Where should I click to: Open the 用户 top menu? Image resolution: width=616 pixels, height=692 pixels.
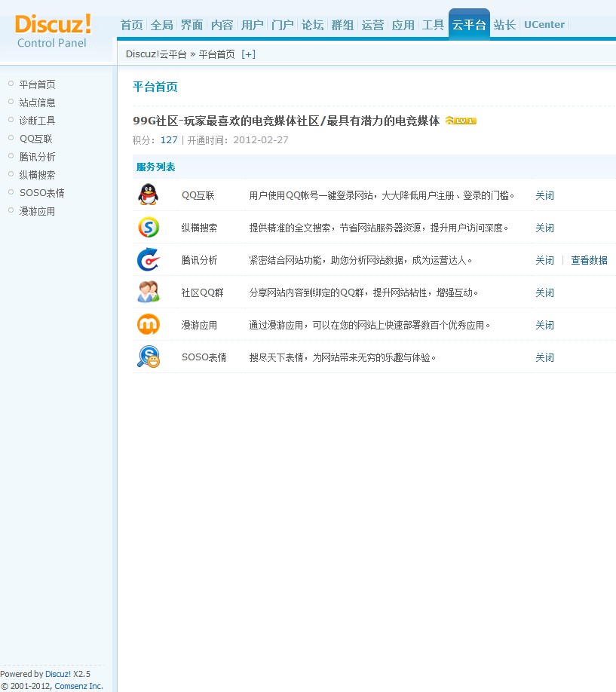pyautogui.click(x=252, y=25)
